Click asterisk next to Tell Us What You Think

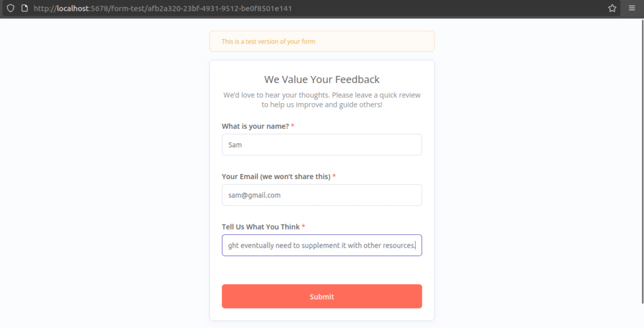303,227
